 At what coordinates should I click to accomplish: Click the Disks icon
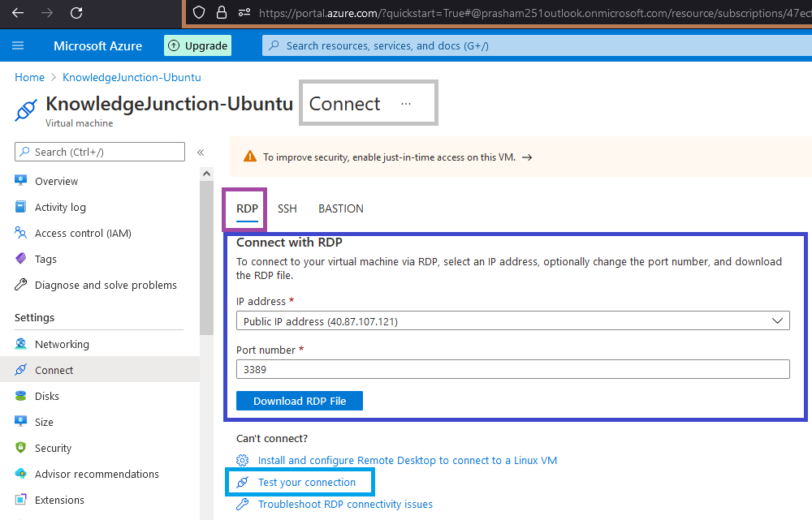[x=21, y=396]
